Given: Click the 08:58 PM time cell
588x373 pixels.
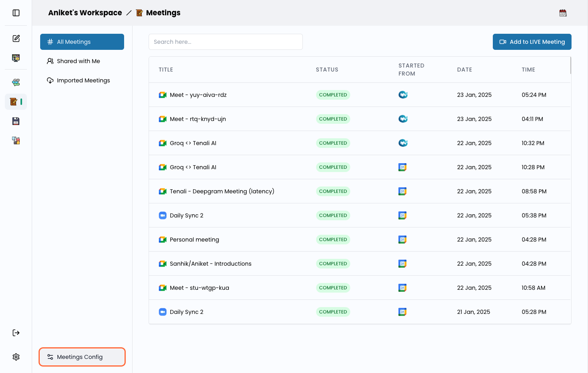Looking at the screenshot, I should (x=534, y=191).
